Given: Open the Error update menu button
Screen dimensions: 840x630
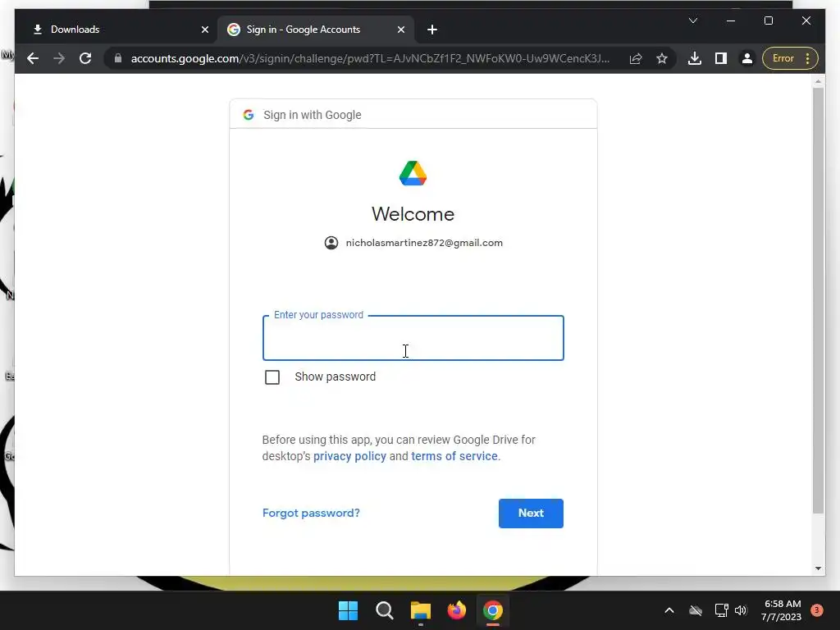Looking at the screenshot, I should (791, 58).
